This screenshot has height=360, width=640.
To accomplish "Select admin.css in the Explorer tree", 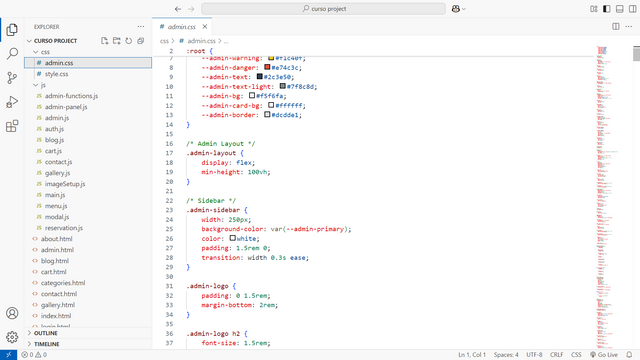I will (88, 63).
